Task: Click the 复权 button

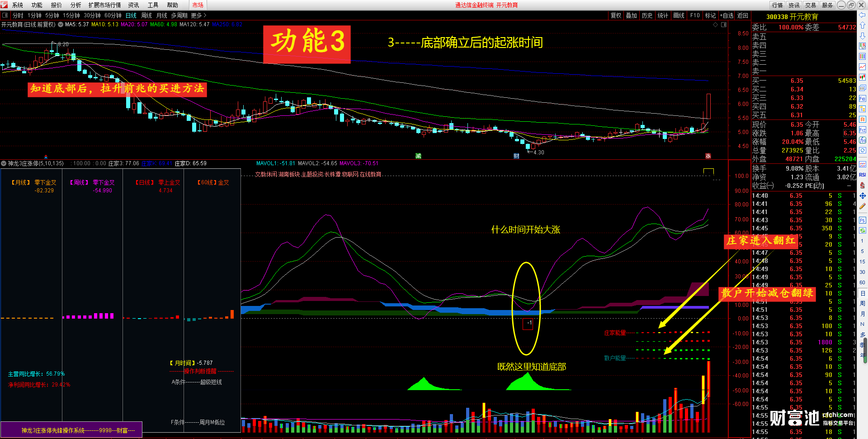Action: [616, 15]
